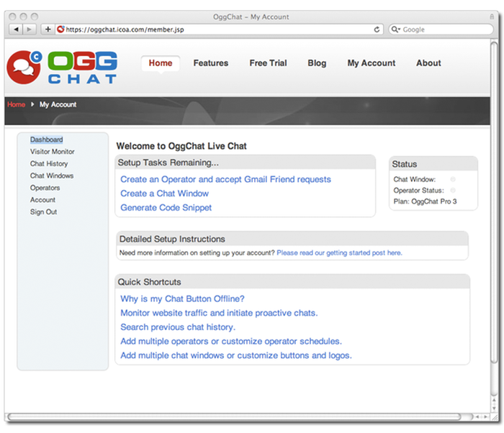This screenshot has width=504, height=433.
Task: Click the Plan: OggChat Pro 3 text
Action: coord(425,201)
